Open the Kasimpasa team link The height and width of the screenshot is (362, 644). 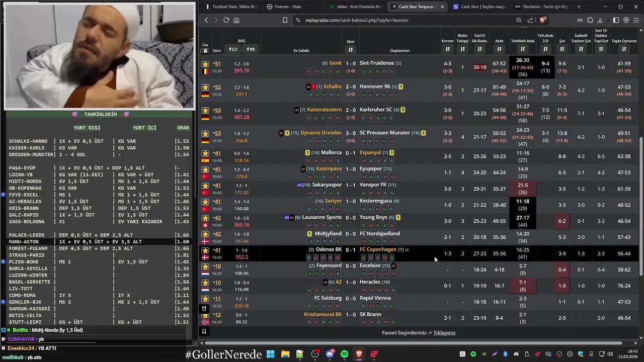[329, 169]
